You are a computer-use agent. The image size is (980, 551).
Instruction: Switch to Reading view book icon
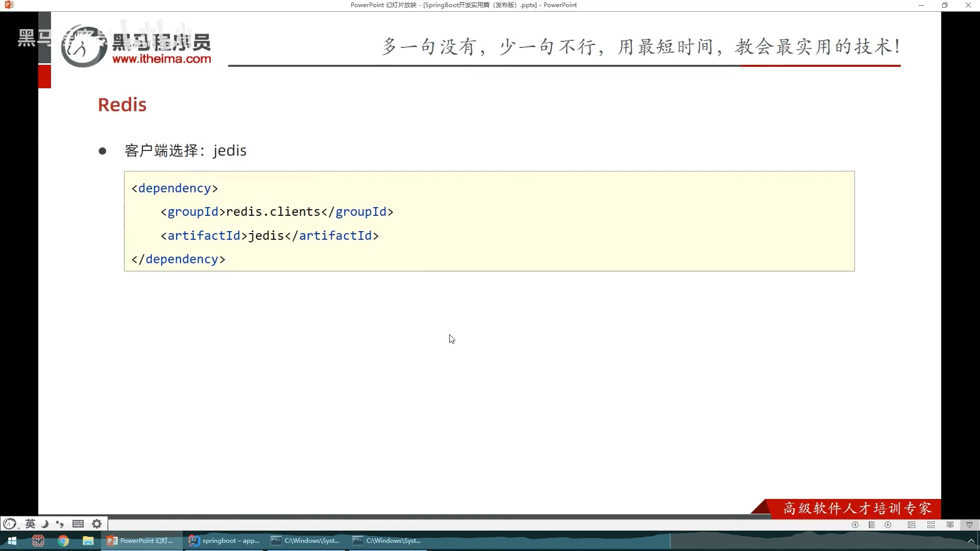[950, 524]
